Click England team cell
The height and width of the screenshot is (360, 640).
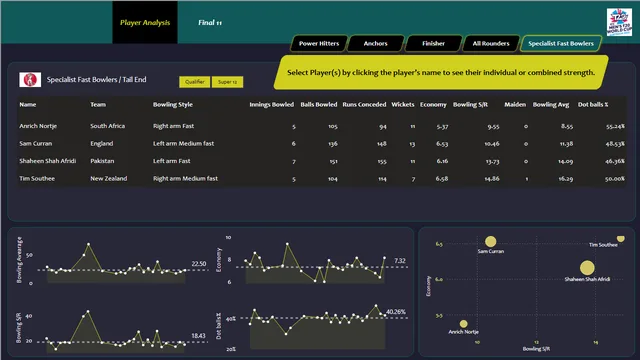pos(102,144)
